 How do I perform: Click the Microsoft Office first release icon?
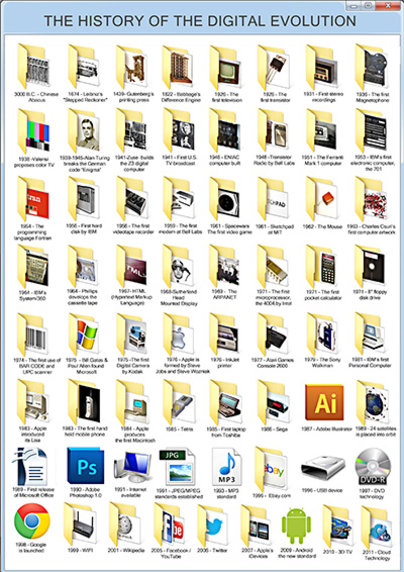(30, 466)
